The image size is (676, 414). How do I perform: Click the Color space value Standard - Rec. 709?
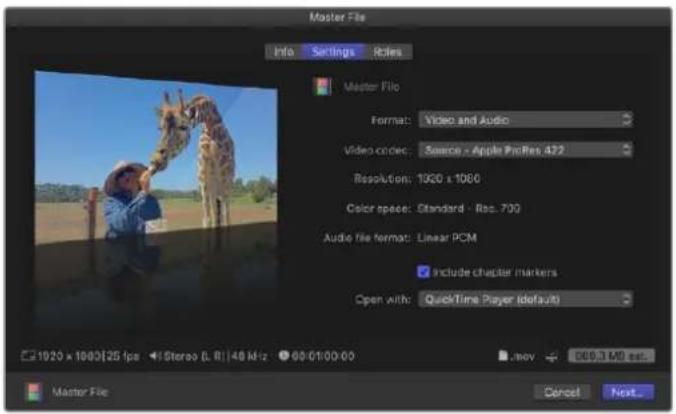[x=469, y=209]
